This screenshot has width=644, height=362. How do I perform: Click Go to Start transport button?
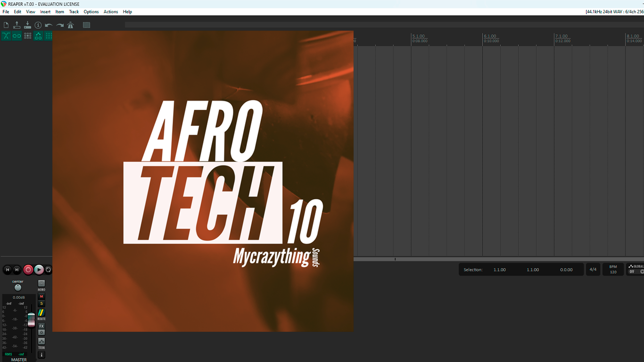tap(7, 270)
